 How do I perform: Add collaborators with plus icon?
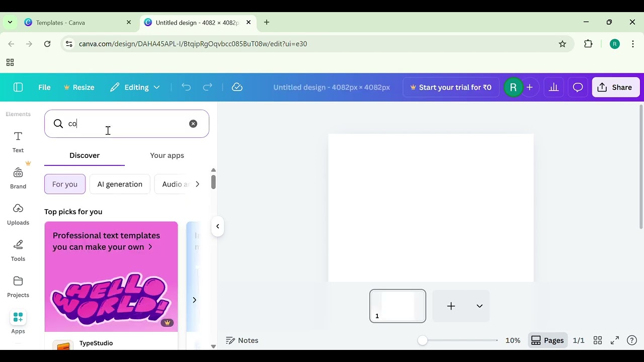coord(529,87)
